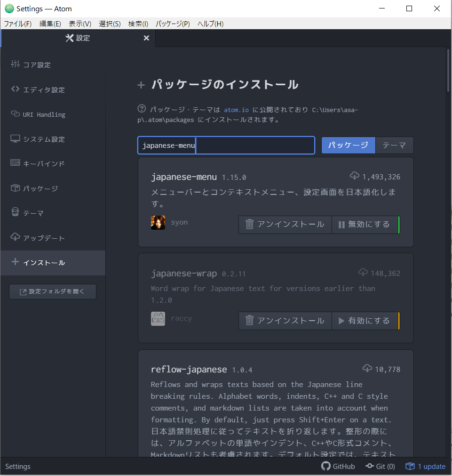Open テーマ themes section
The width and height of the screenshot is (452, 476).
pyautogui.click(x=33, y=213)
